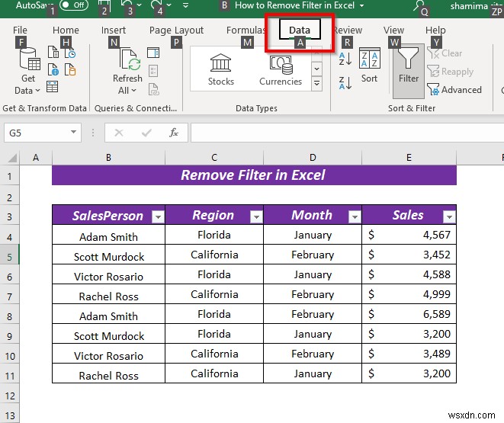This screenshot has height=423, width=504.
Task: Open the Get Data dropdown
Action: [28, 72]
